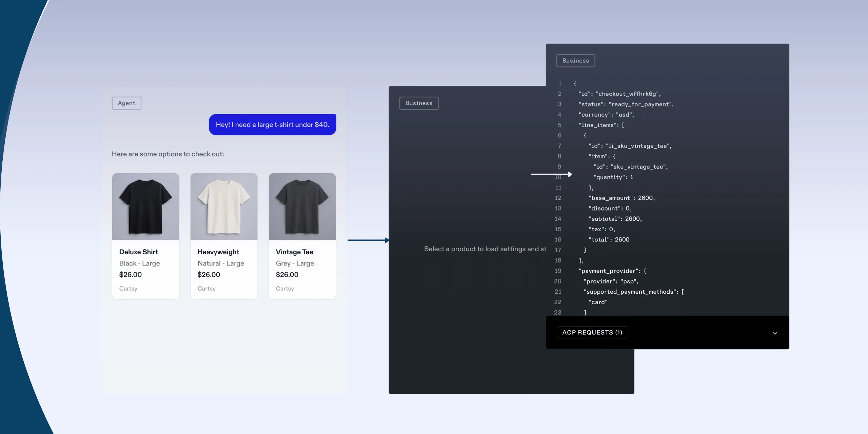This screenshot has height=434, width=868.
Task: Click the white arrow pointing at quantity line
Action: coord(551,174)
